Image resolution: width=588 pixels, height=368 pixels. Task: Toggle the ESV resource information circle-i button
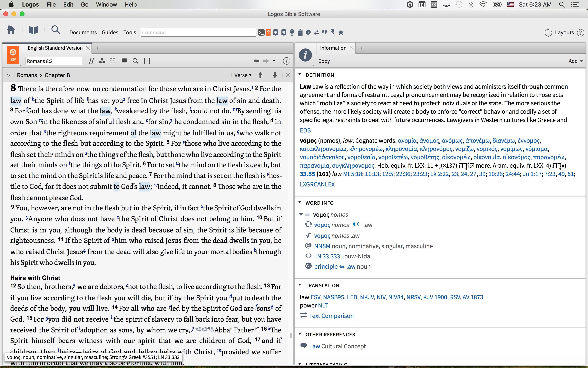point(286,61)
